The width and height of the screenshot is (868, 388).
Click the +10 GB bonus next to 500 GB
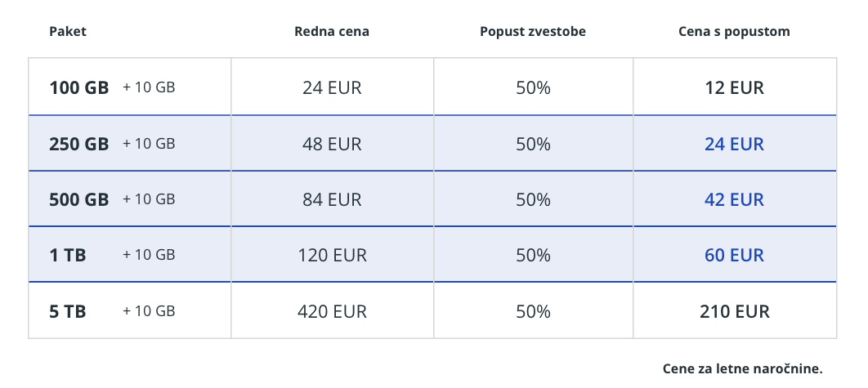click(x=149, y=198)
